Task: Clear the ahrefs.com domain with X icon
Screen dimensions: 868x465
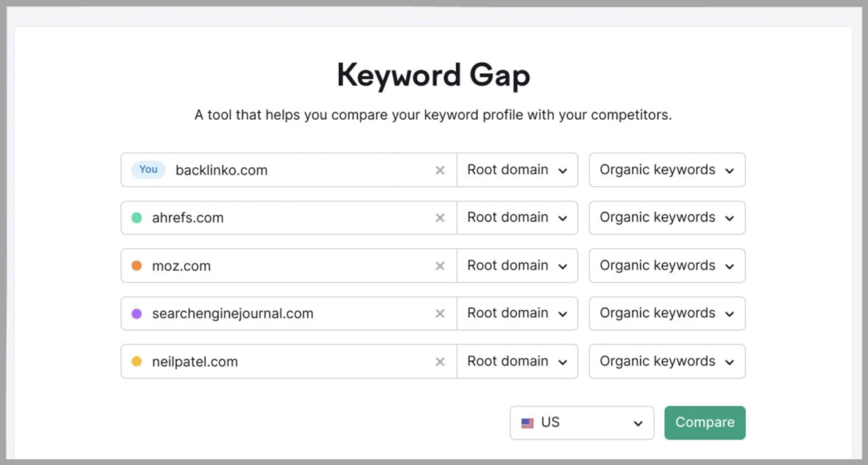Action: click(x=440, y=218)
